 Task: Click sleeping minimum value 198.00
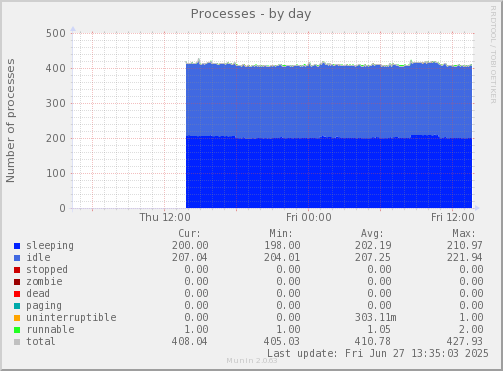282,245
